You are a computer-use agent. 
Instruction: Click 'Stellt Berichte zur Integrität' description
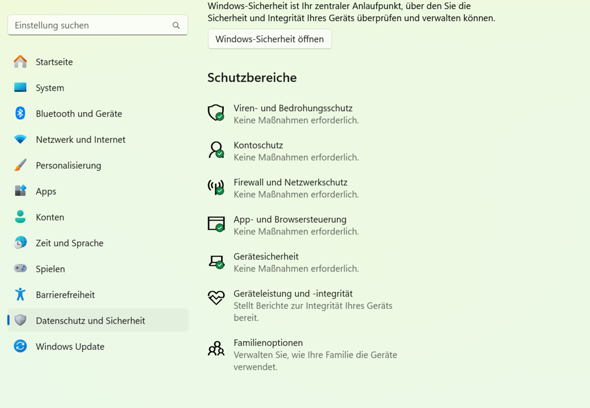pyautogui.click(x=313, y=312)
